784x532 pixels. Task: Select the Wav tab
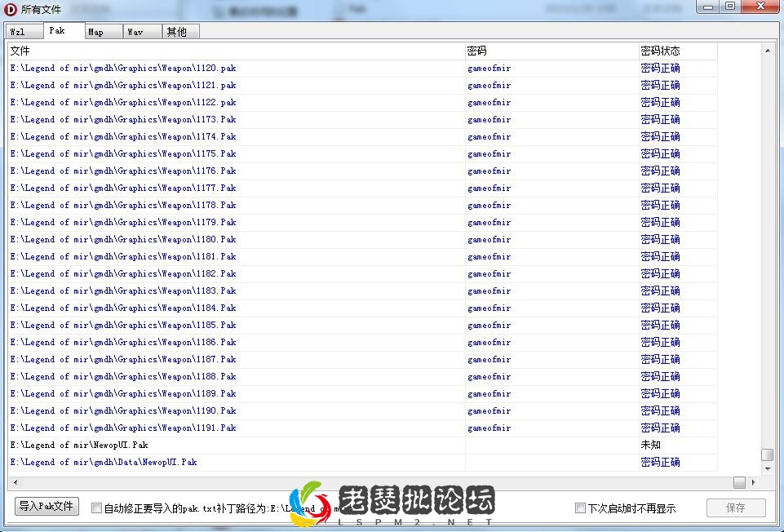tap(141, 31)
